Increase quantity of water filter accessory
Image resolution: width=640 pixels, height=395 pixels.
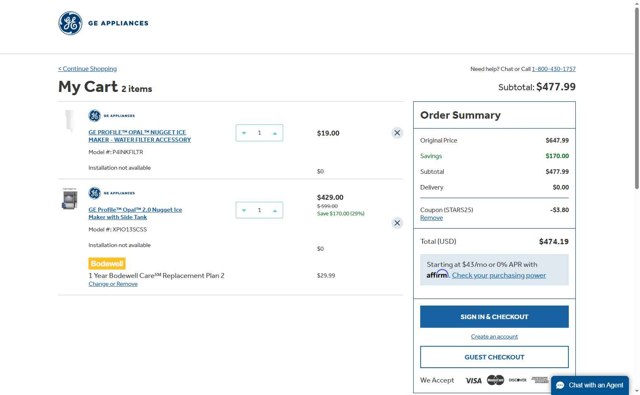275,133
